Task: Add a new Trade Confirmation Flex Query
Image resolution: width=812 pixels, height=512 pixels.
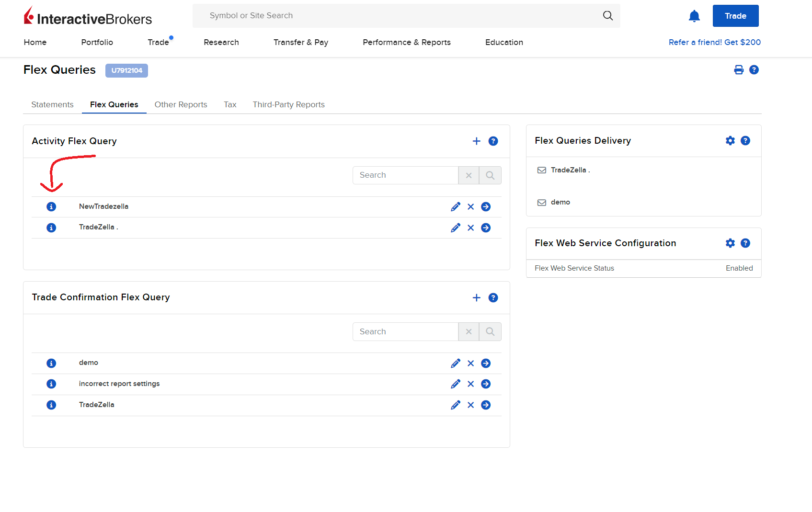Action: coord(476,297)
